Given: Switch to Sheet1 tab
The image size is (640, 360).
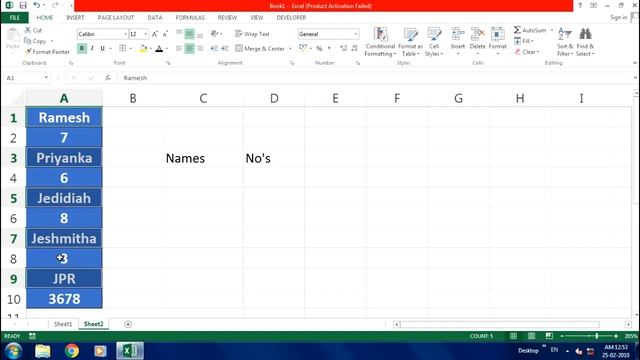Looking at the screenshot, I should tap(62, 324).
